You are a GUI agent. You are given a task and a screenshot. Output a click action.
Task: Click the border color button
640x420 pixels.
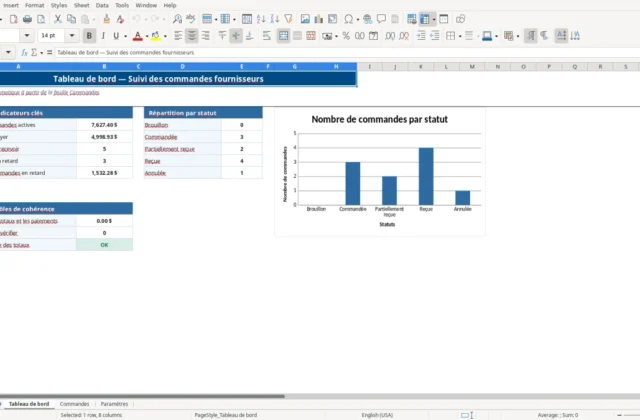point(487,36)
